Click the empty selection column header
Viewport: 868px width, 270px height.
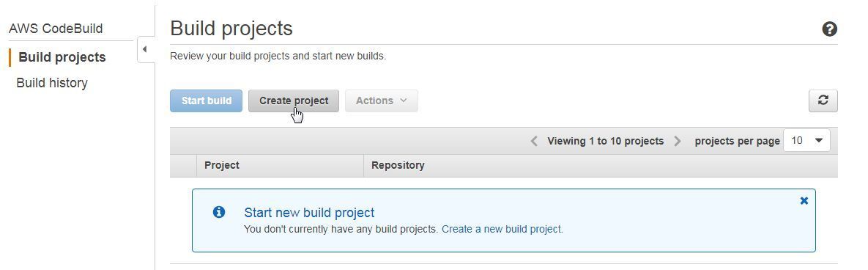[183, 166]
